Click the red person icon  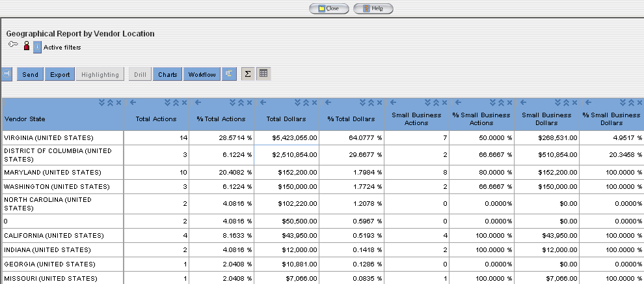coord(27,46)
